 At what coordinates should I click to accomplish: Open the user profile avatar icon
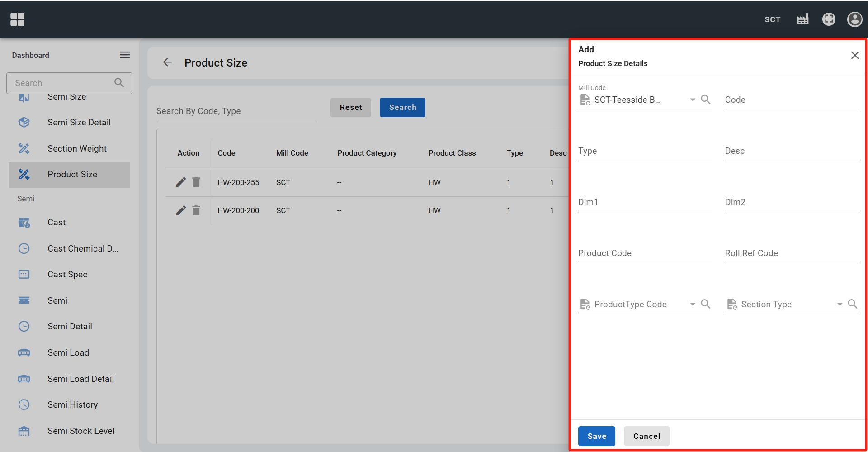(854, 19)
